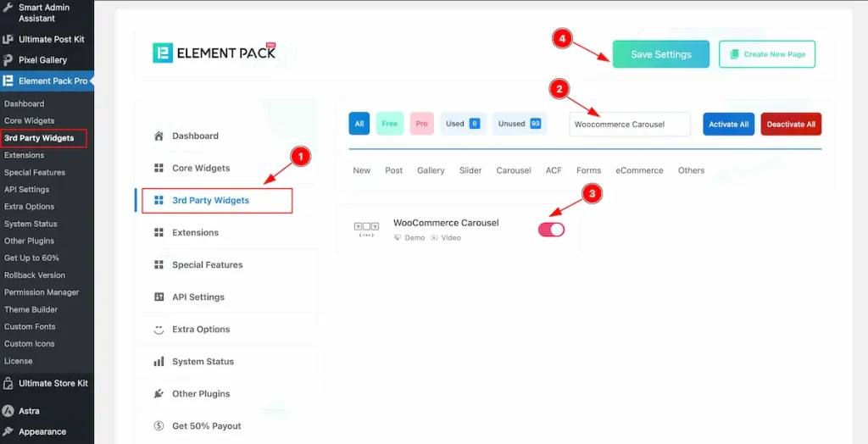Click the Create New Page copy icon
The image size is (868, 444).
pyautogui.click(x=735, y=54)
